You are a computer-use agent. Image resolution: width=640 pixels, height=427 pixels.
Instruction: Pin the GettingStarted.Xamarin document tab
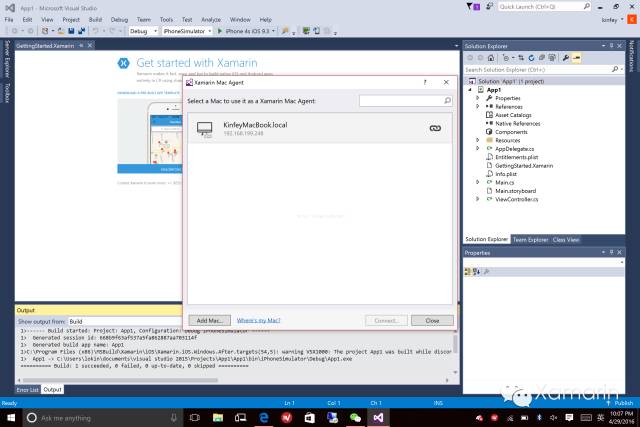click(x=81, y=46)
